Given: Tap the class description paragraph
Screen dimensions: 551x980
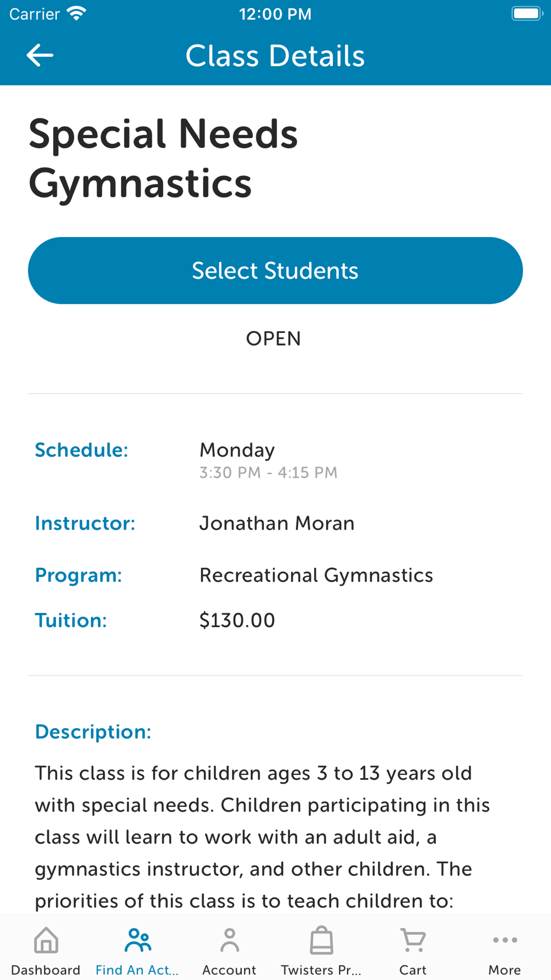Looking at the screenshot, I should point(263,837).
